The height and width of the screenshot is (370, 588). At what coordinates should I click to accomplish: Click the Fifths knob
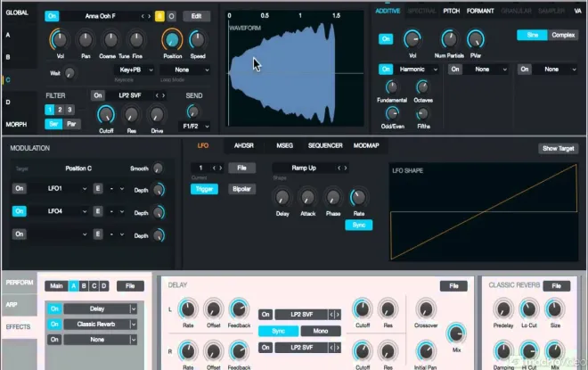pos(422,113)
